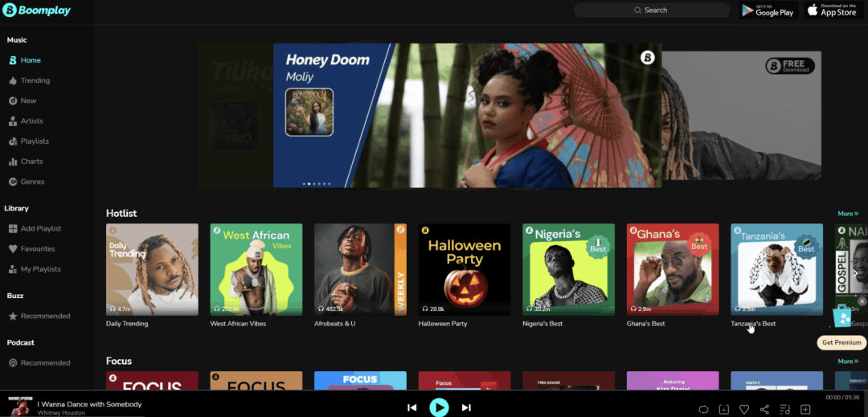Show the next FREE Download banner slide
Screen dimensions: 868x417
pos(741,116)
